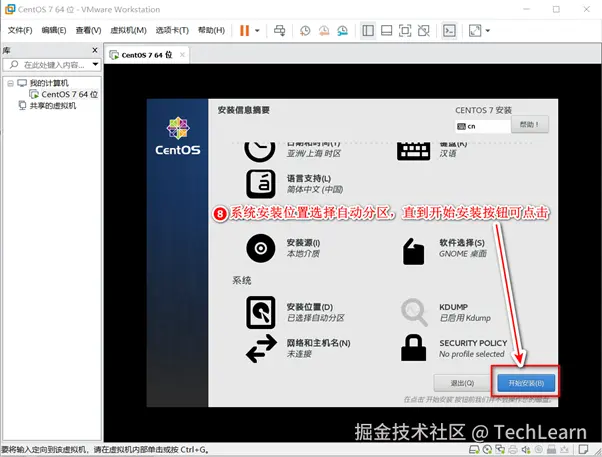
Task: Open the 查看(V) menu
Action: coord(88,30)
